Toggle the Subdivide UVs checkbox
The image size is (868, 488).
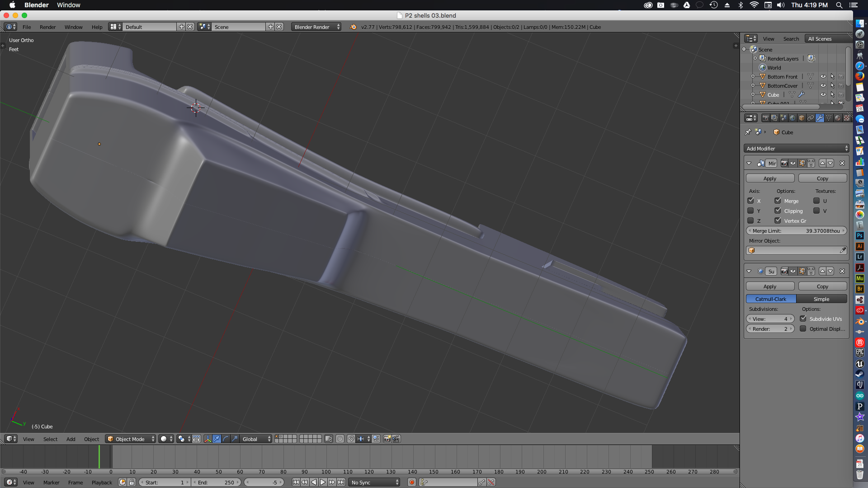[x=803, y=319]
